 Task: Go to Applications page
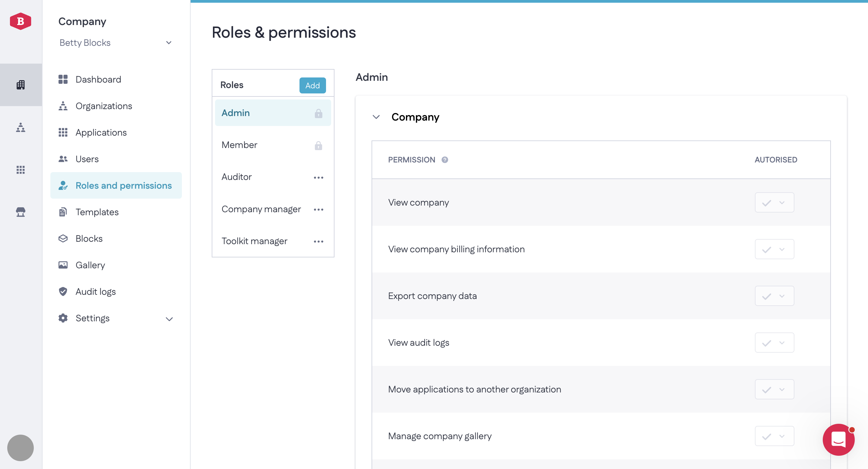(x=116, y=132)
